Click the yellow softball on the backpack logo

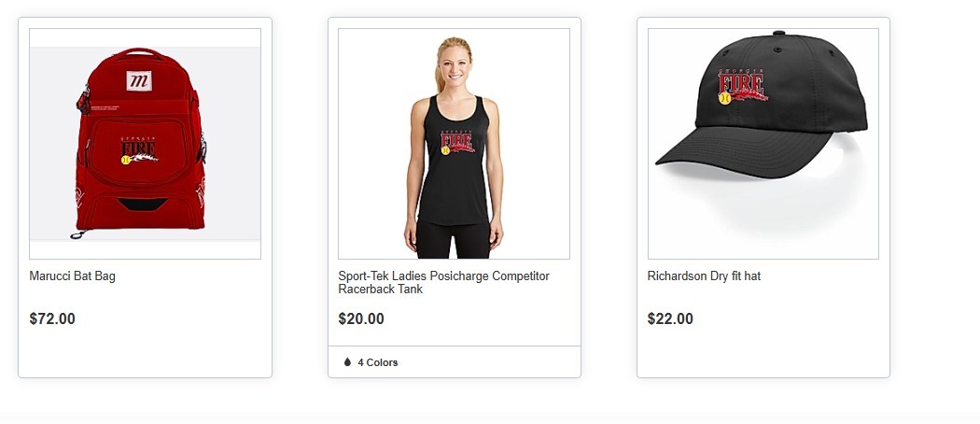click(x=126, y=160)
